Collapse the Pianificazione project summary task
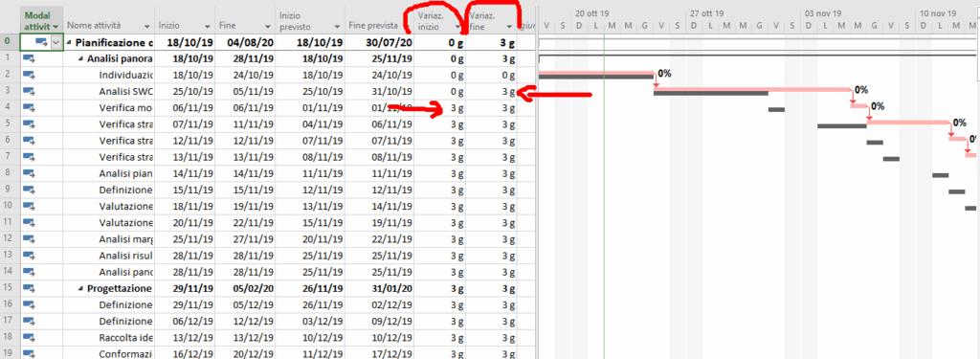Viewport: 980px width, 359px height. 69,42
